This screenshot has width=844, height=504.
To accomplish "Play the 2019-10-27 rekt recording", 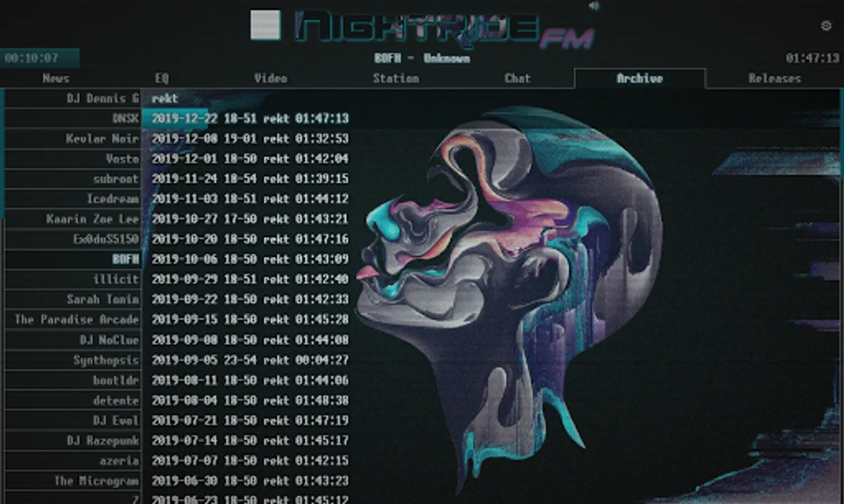I will pos(250,219).
